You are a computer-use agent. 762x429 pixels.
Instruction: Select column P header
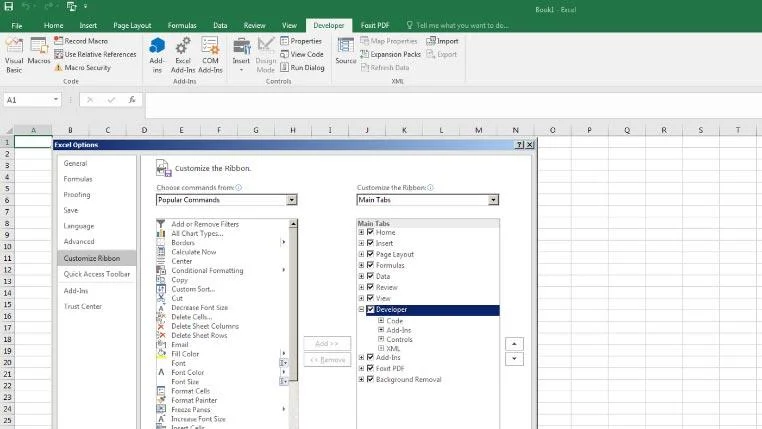pos(589,130)
